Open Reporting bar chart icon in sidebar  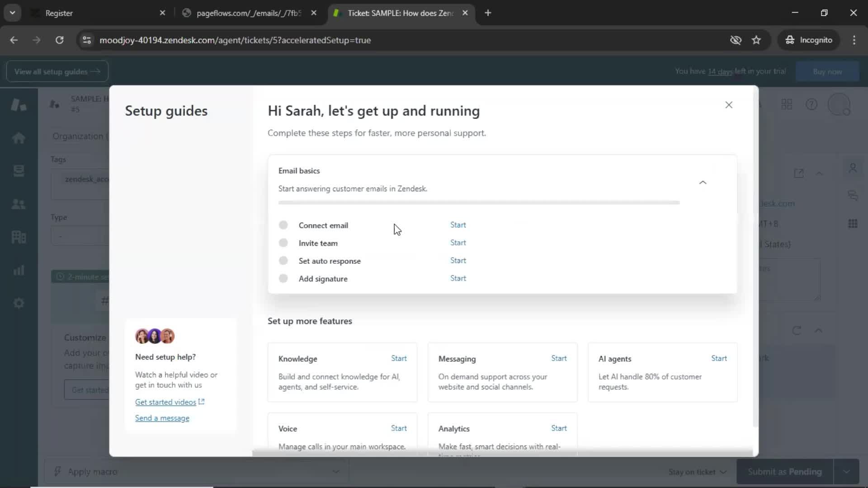click(19, 270)
